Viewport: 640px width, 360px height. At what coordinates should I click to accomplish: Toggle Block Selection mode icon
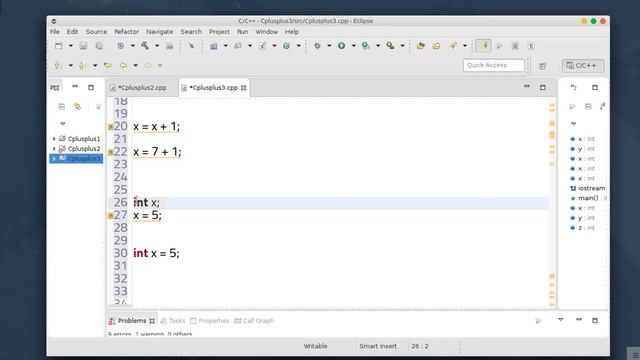(515, 46)
